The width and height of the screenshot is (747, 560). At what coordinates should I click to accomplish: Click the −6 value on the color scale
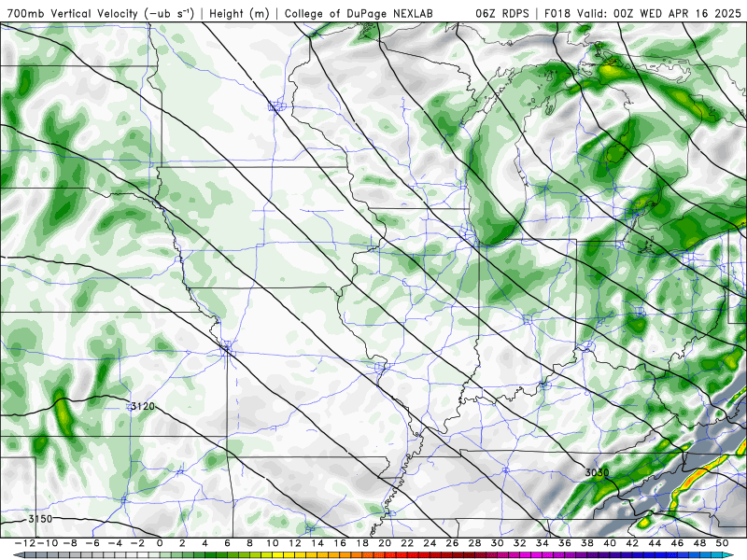click(x=92, y=543)
